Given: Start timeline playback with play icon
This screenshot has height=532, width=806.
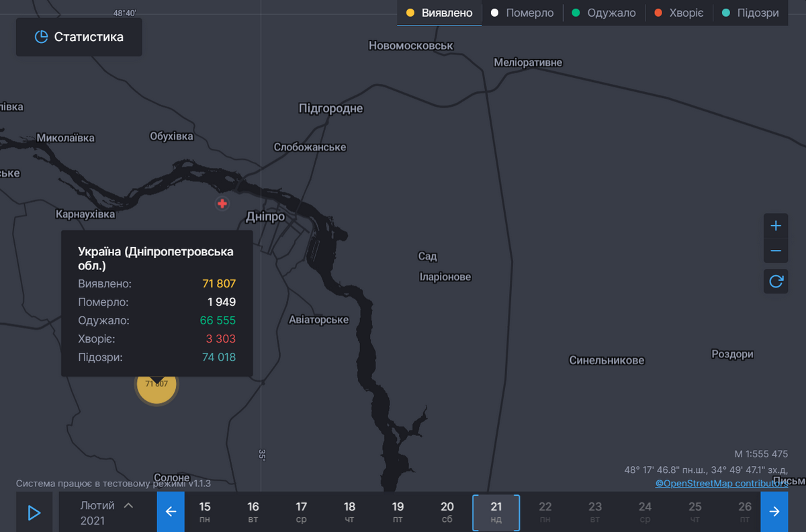Looking at the screenshot, I should [x=34, y=513].
